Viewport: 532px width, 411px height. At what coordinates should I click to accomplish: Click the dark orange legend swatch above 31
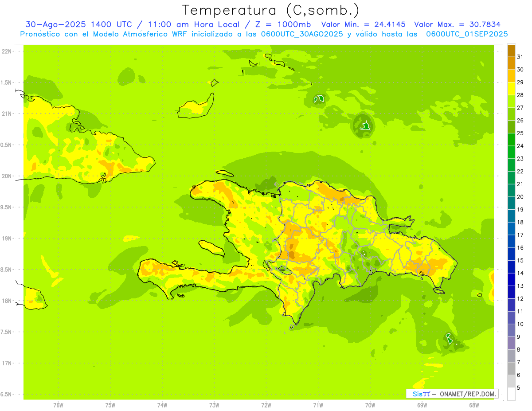(x=511, y=51)
